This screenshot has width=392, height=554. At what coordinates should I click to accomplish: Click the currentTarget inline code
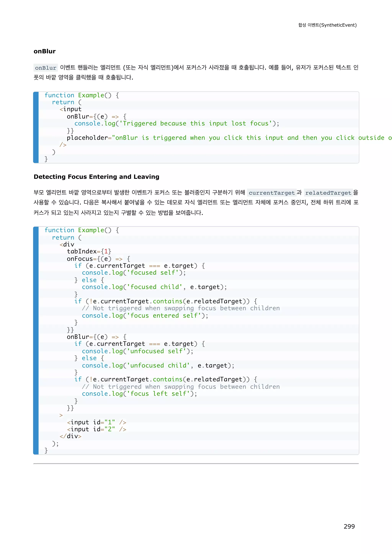point(272,193)
